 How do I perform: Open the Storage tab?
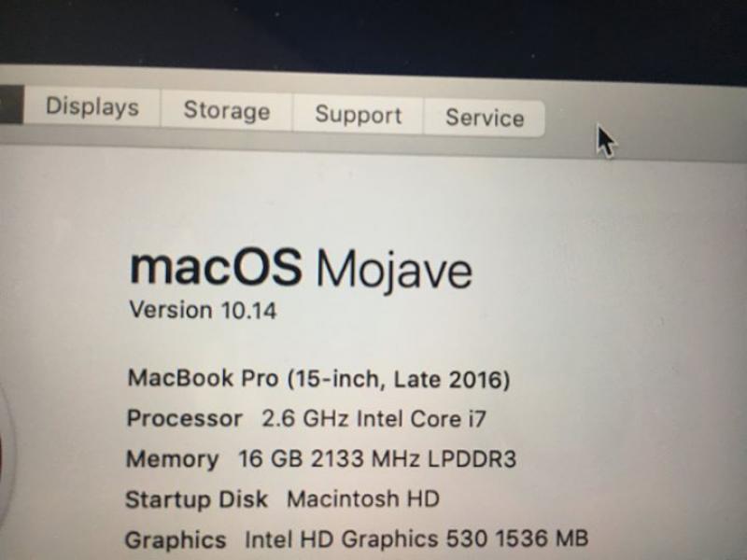tap(227, 110)
